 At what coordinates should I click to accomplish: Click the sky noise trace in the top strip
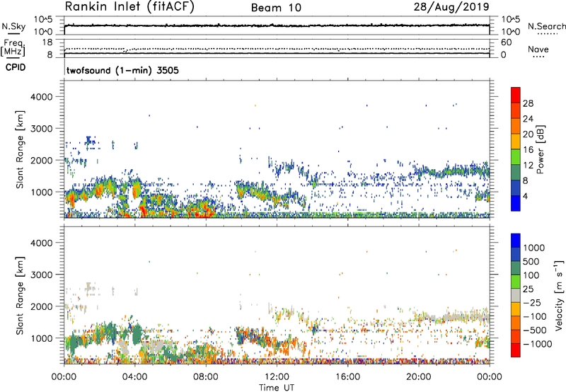277,25
